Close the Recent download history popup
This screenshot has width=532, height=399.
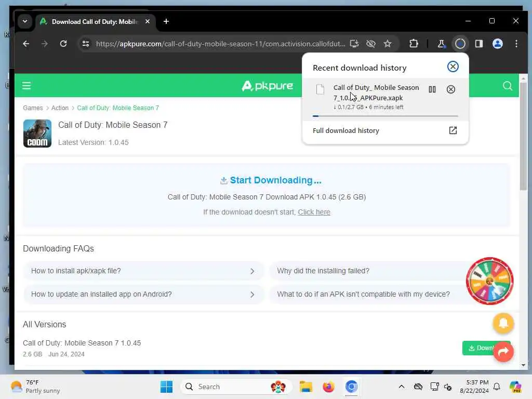point(453,66)
